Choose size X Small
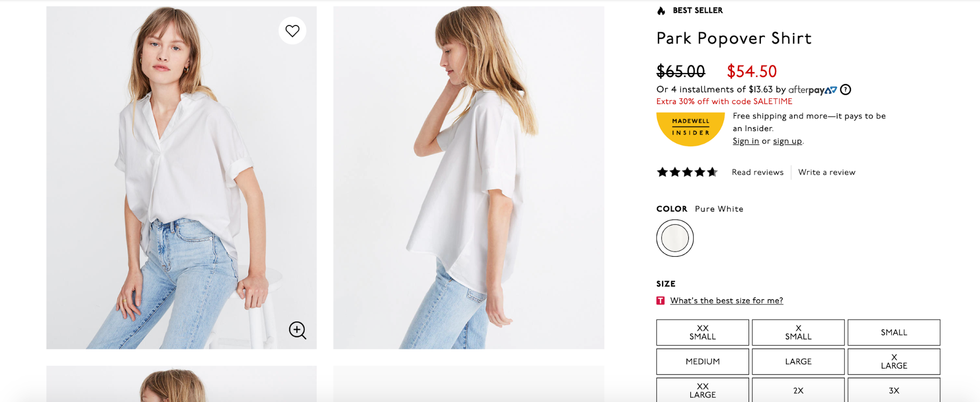The image size is (980, 402). click(798, 332)
